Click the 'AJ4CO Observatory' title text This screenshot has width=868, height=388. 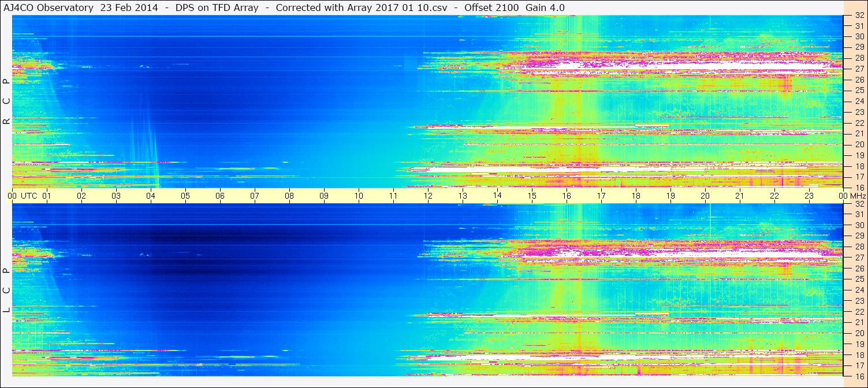(49, 8)
